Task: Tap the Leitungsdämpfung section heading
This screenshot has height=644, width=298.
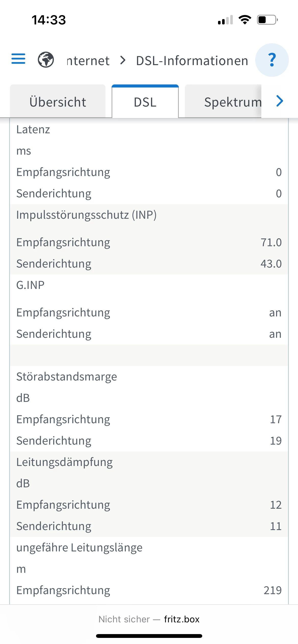Action: pos(64,462)
